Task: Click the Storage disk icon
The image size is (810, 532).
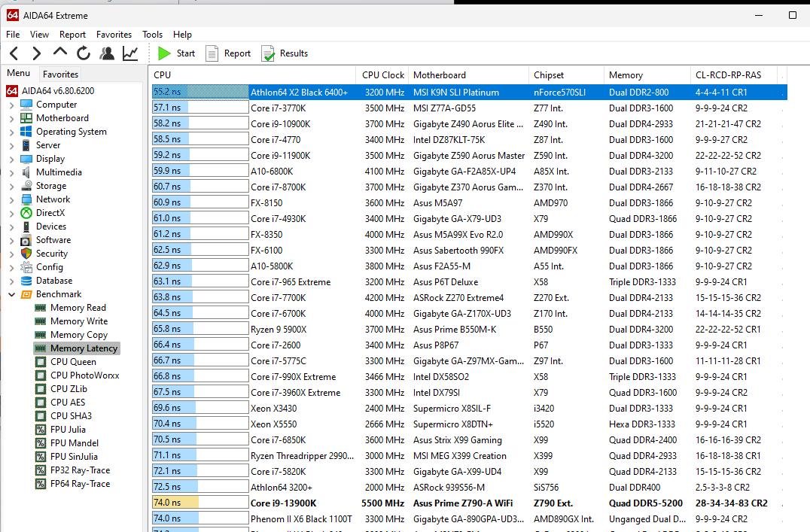Action: point(26,185)
